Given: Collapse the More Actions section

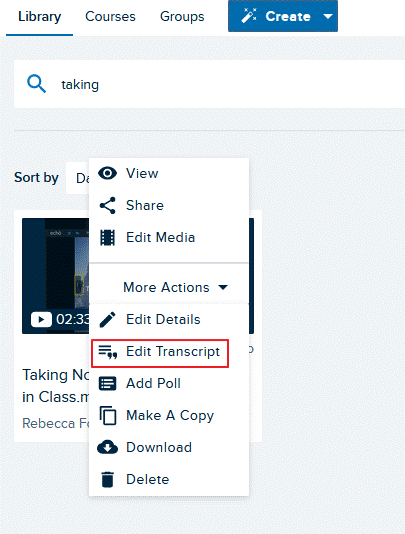Looking at the screenshot, I should tap(175, 287).
